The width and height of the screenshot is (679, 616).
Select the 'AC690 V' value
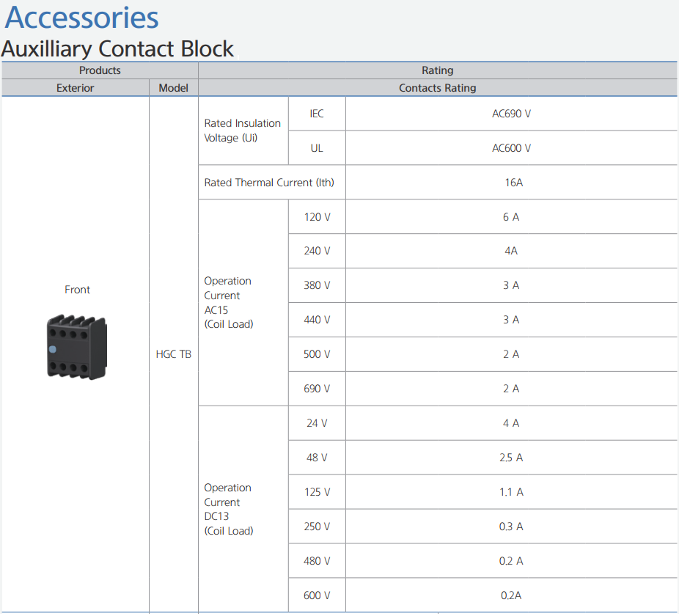(x=511, y=114)
